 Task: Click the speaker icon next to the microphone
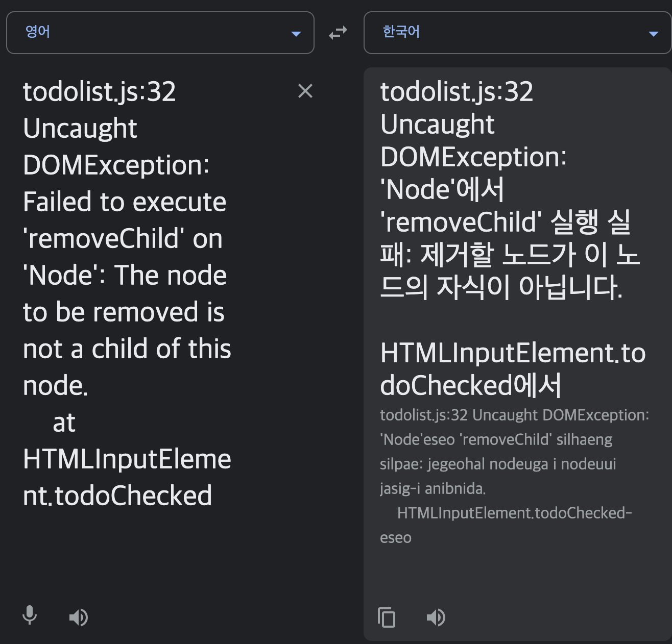coord(78,616)
